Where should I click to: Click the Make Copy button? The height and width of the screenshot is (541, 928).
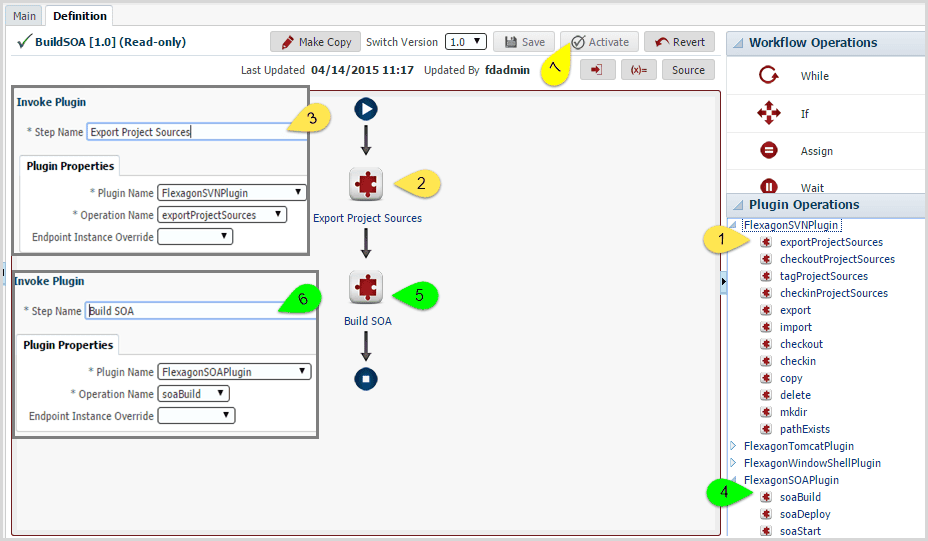pos(315,42)
